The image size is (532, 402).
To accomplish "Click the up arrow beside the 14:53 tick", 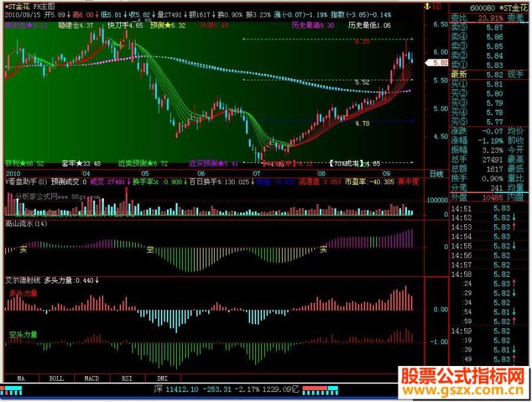I will (x=515, y=227).
